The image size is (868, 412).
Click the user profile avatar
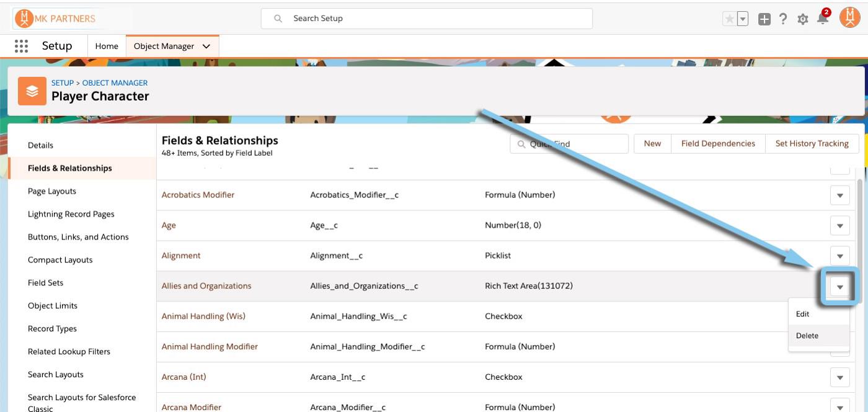point(849,18)
